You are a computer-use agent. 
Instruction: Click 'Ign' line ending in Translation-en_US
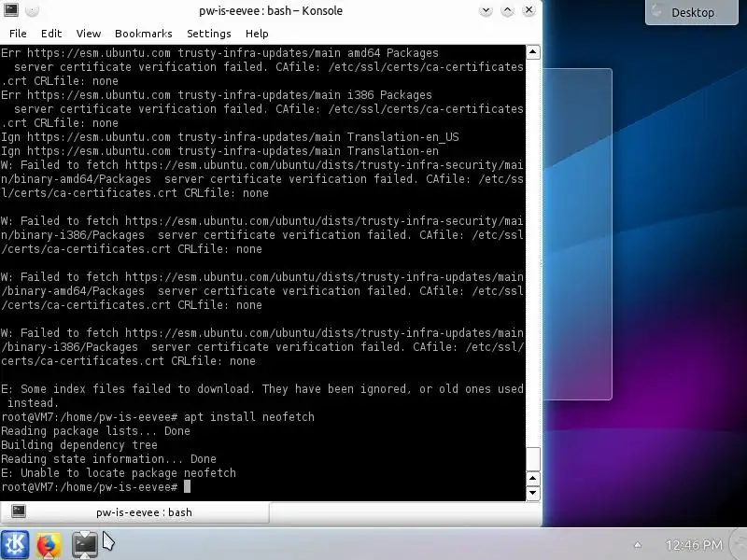click(230, 137)
